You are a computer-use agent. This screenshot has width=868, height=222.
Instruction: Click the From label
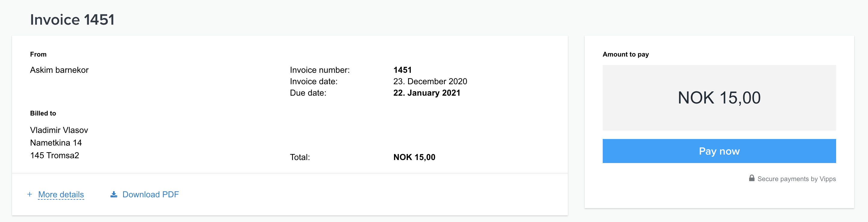[38, 54]
